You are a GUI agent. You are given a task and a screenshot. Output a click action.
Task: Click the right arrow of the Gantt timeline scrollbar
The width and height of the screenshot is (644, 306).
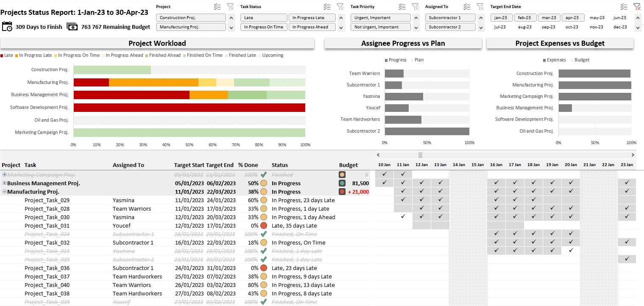[x=633, y=155]
